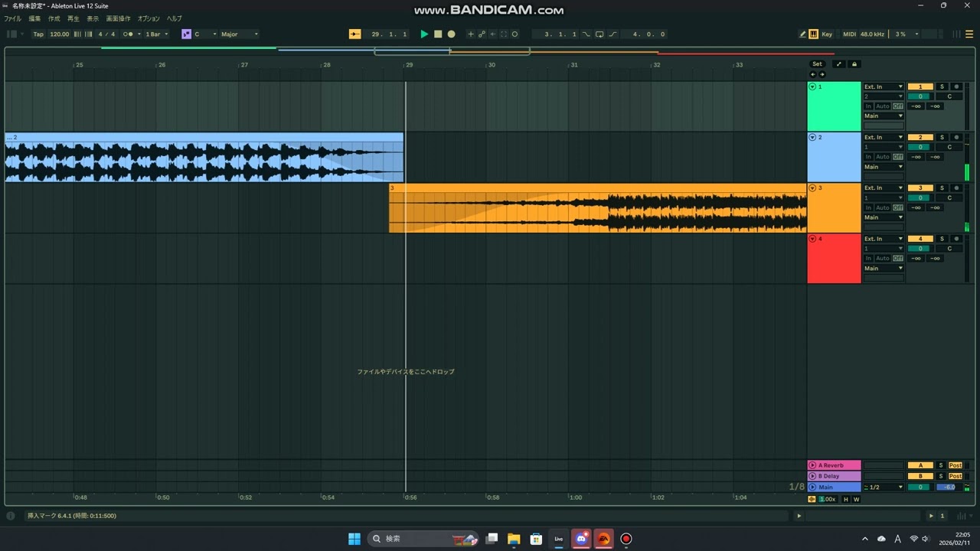Jump to next locator arrow

coord(822,74)
